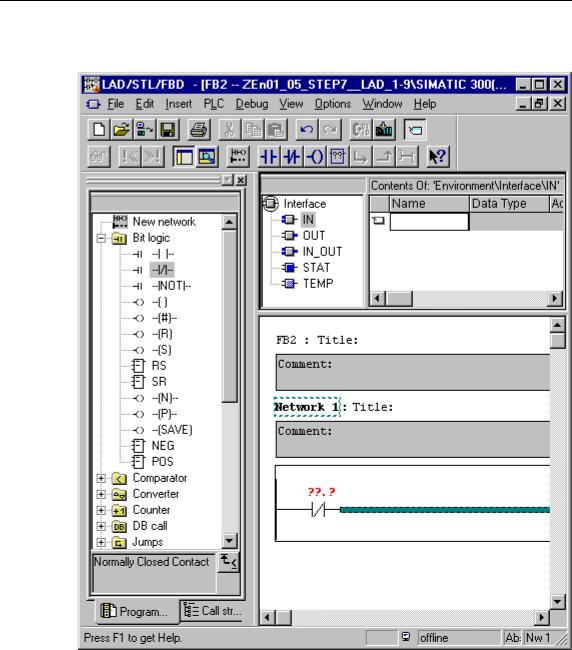The image size is (572, 650).
Task: Click the interface table scroll right arrow
Action: click(555, 298)
